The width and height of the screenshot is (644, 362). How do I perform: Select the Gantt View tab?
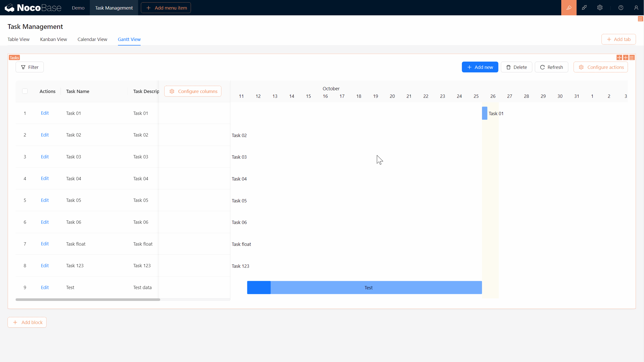coord(129,39)
